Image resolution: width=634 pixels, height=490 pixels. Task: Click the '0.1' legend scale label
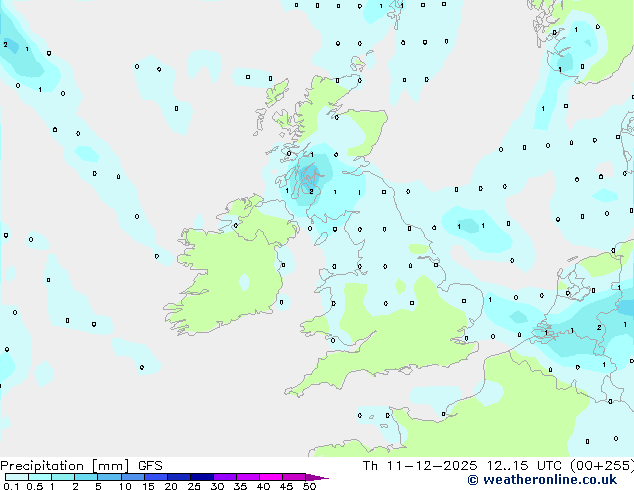pos(11,486)
